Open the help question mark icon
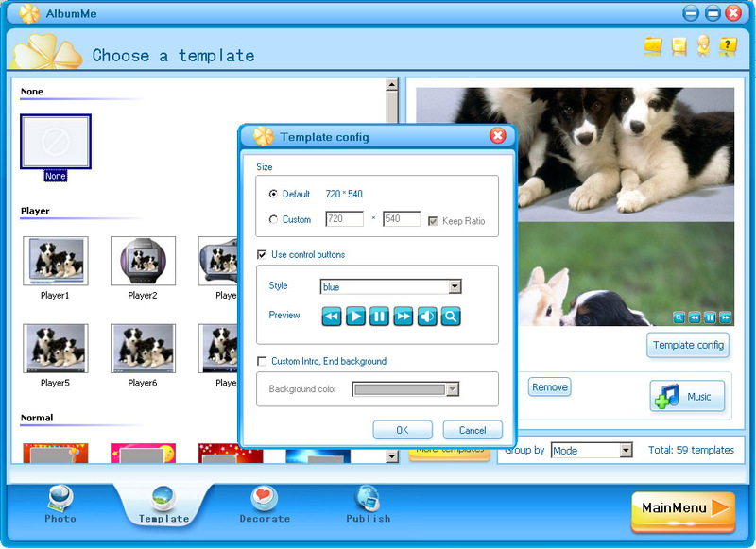Image resolution: width=756 pixels, height=549 pixels. (x=728, y=45)
